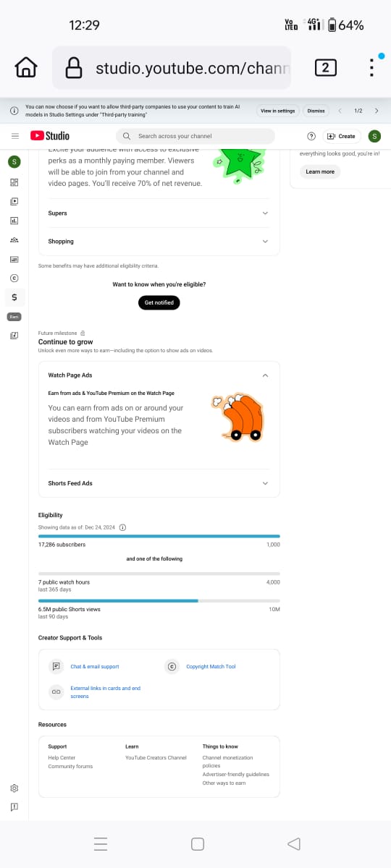
Task: Open the hamburger menu beside Studio logo
Action: pyautogui.click(x=14, y=136)
